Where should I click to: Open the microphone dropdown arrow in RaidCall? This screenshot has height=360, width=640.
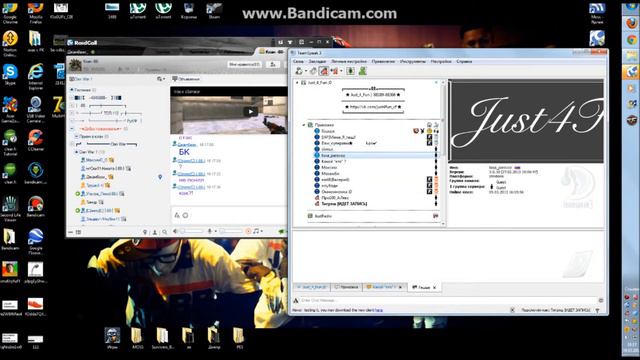click(216, 232)
